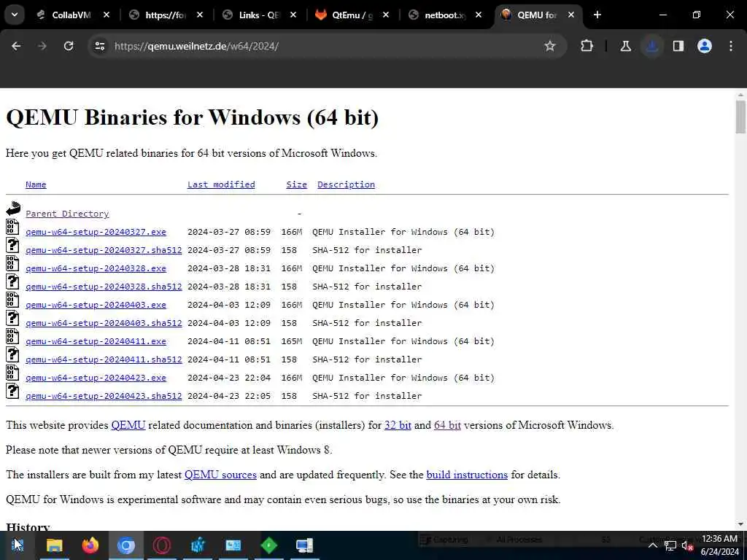Open File Explorer from the taskbar

coord(54,545)
